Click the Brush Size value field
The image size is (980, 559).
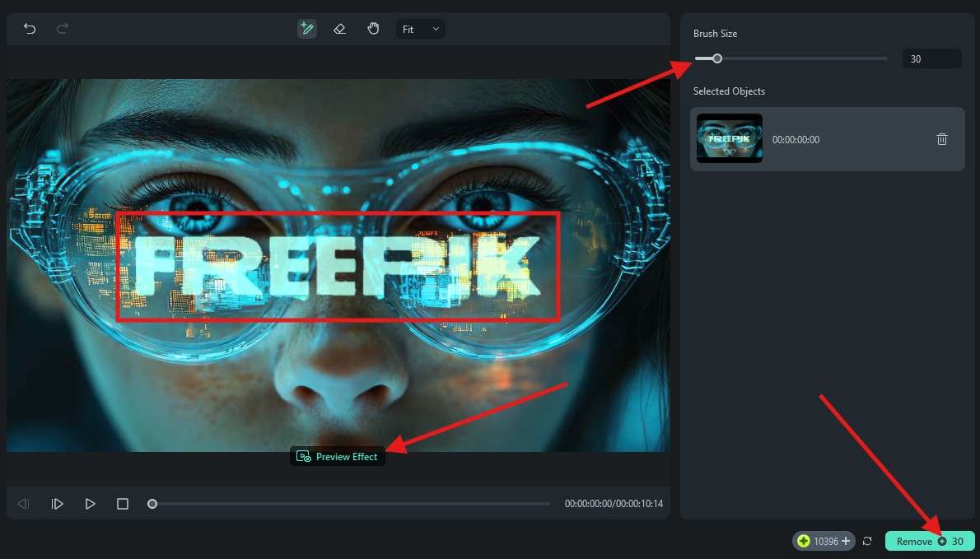932,58
